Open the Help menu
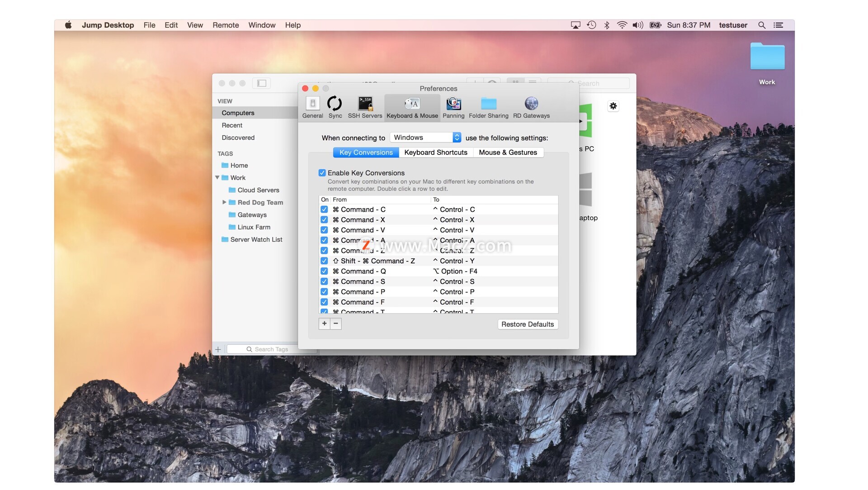Image resolution: width=868 pixels, height=490 pixels. [x=292, y=25]
